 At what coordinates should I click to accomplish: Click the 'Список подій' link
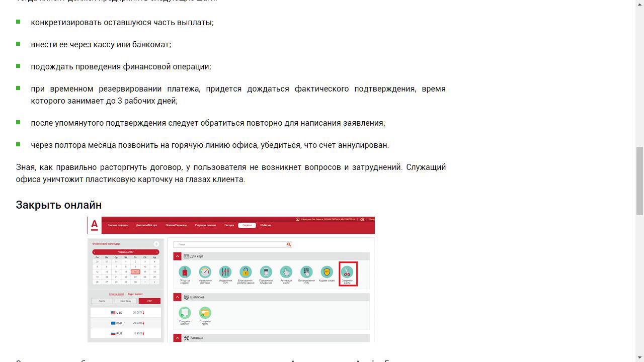[x=117, y=294]
